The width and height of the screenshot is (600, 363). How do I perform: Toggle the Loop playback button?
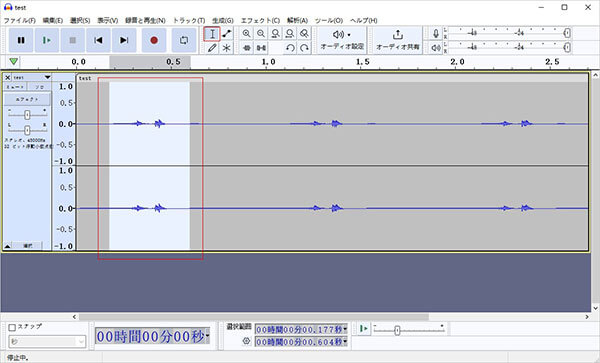pos(184,40)
